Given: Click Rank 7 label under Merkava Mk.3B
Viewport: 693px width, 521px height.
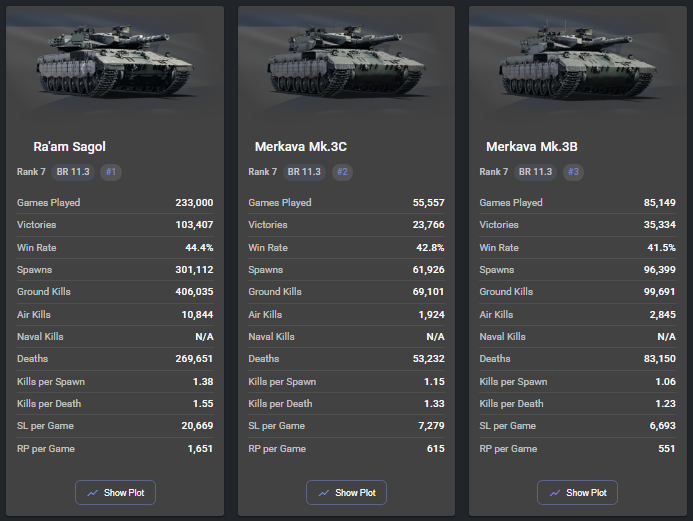Looking at the screenshot, I should [x=493, y=172].
